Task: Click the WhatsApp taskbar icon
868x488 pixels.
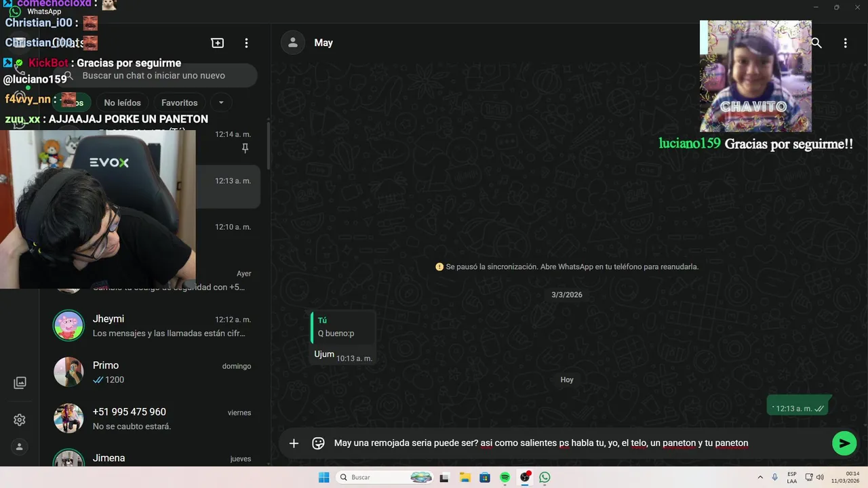Action: [x=545, y=478]
